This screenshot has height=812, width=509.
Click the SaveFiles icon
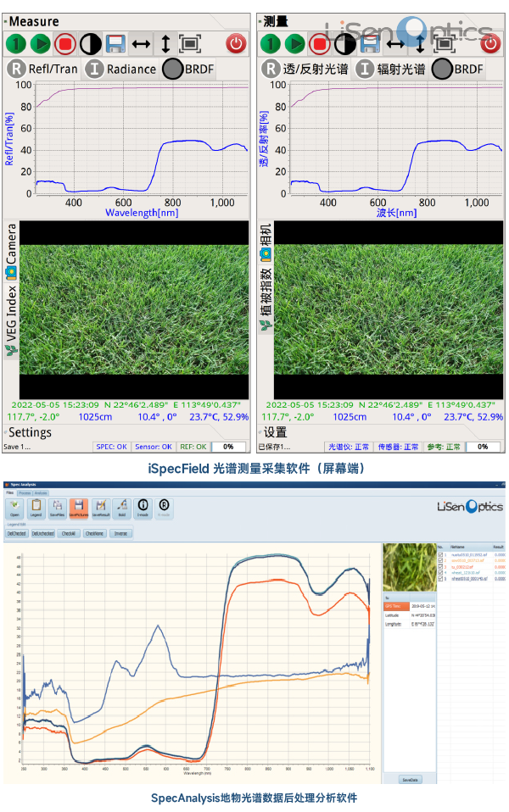pyautogui.click(x=58, y=508)
